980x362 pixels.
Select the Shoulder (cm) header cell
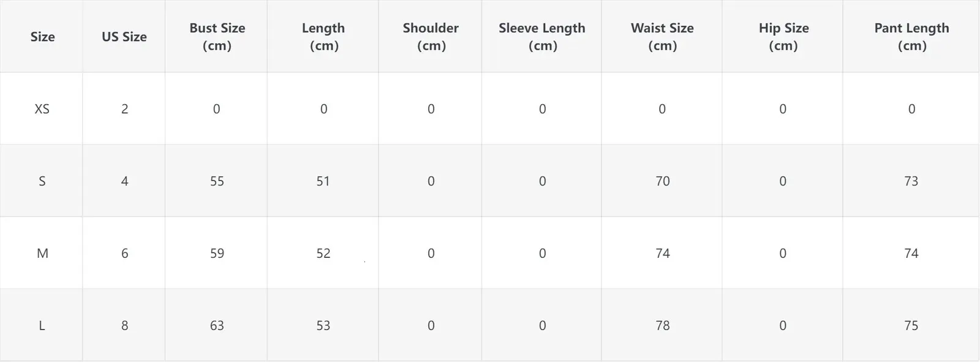[x=431, y=37]
